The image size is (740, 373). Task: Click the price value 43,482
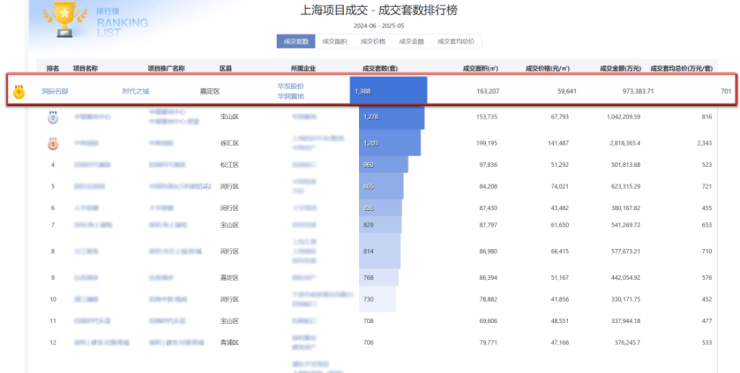pos(560,208)
